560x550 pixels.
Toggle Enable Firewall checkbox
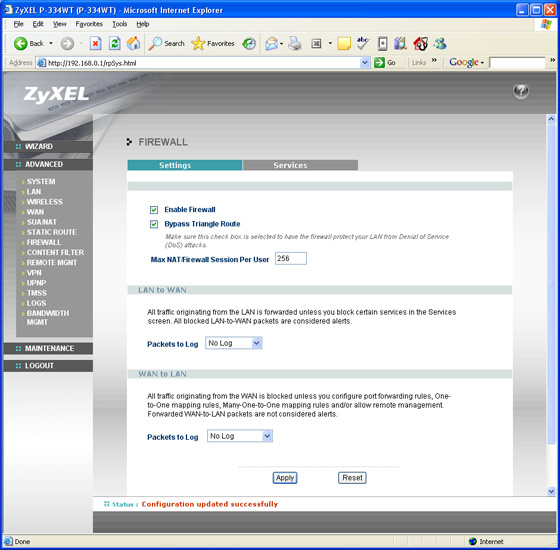tap(154, 210)
